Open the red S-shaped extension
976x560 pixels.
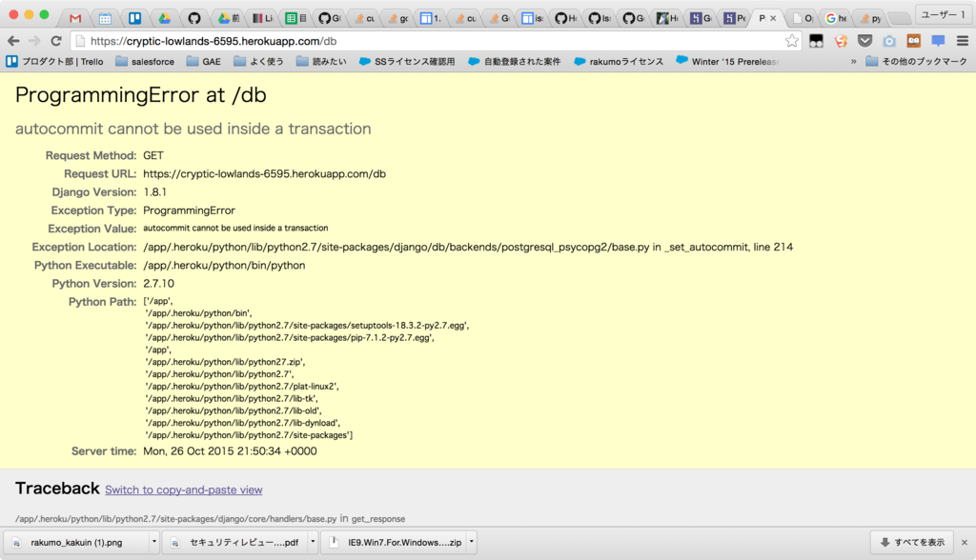coord(840,42)
